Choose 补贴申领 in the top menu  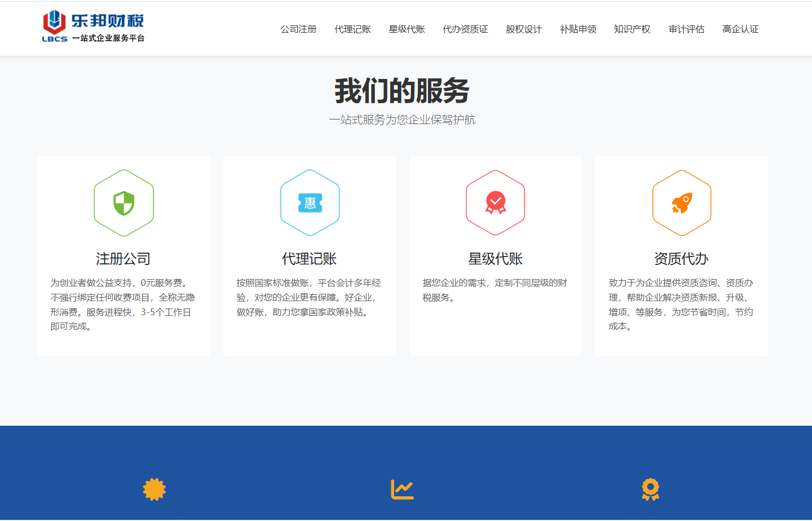tap(578, 29)
